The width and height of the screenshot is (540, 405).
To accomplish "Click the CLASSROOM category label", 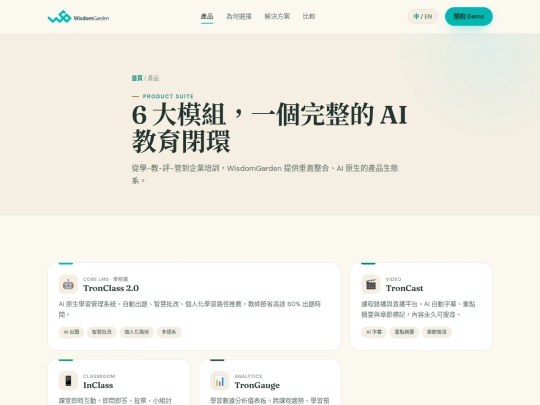I will pos(99,376).
